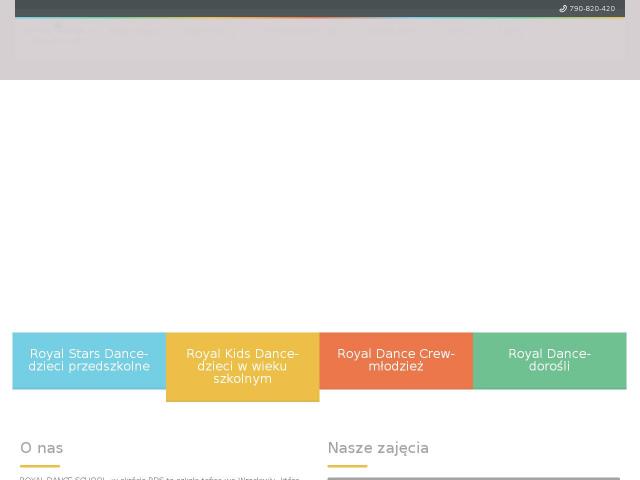The height and width of the screenshot is (480, 640).
Task: Click the rightmost faded navigation menu item
Action: click(x=511, y=31)
